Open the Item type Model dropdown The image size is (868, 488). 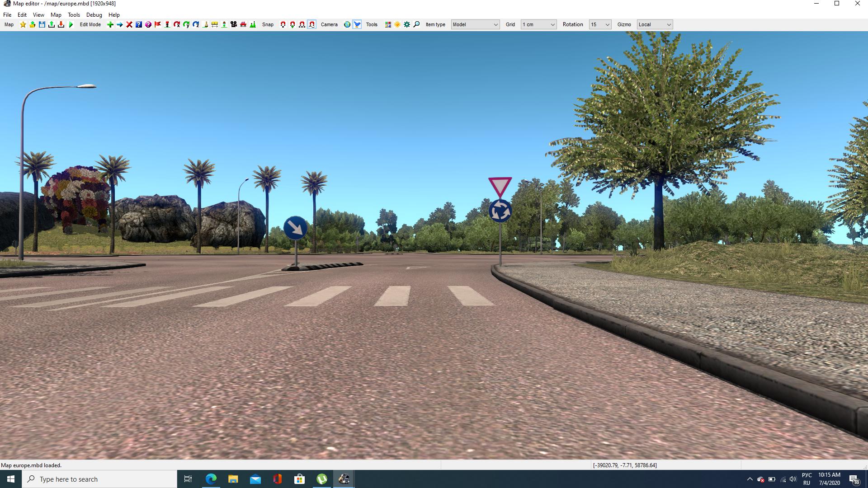pos(475,24)
